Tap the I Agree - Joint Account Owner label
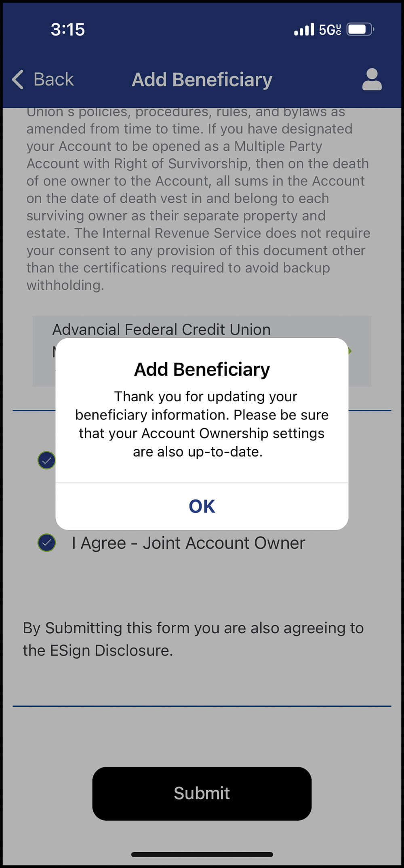The height and width of the screenshot is (868, 404). (x=188, y=543)
